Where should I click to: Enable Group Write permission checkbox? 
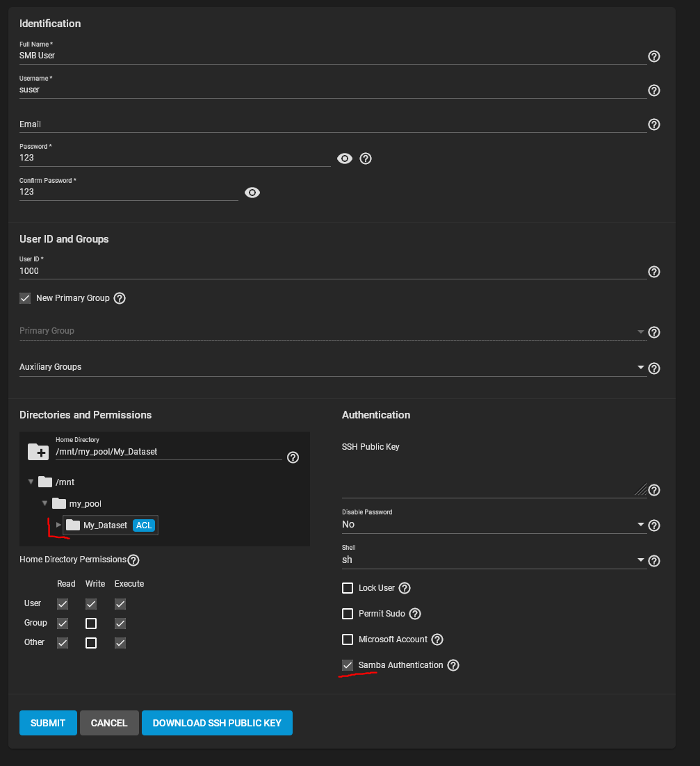point(91,623)
